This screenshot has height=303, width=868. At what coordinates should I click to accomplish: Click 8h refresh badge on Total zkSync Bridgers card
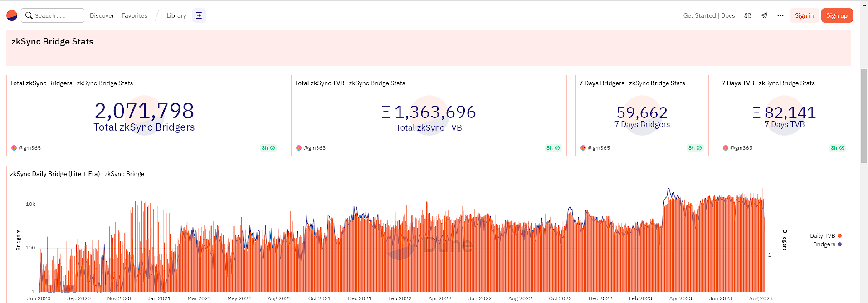point(268,148)
